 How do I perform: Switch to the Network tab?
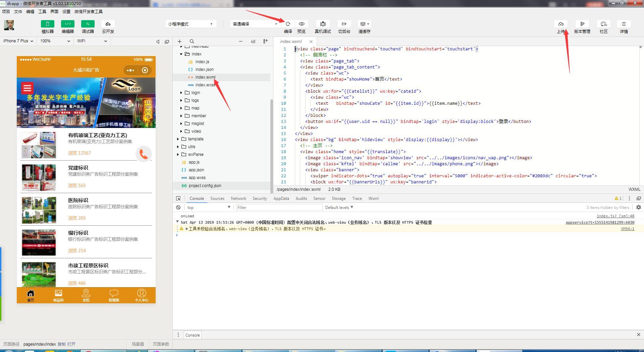238,199
